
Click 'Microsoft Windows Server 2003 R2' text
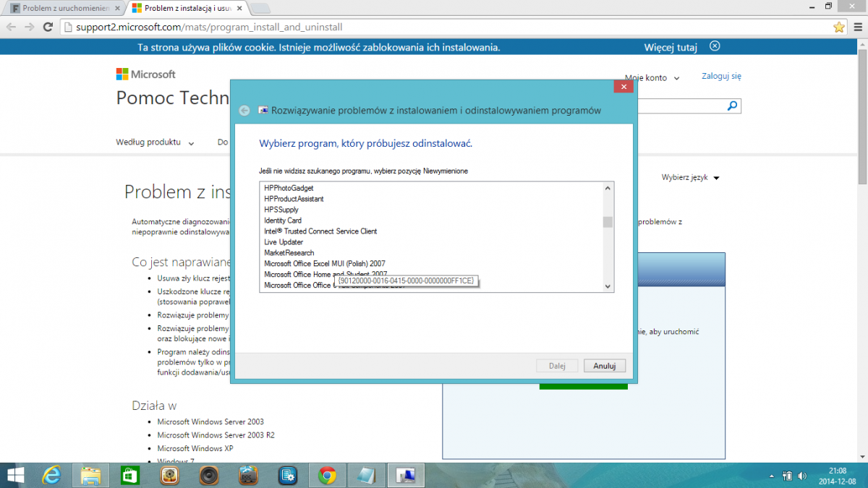[x=216, y=435]
